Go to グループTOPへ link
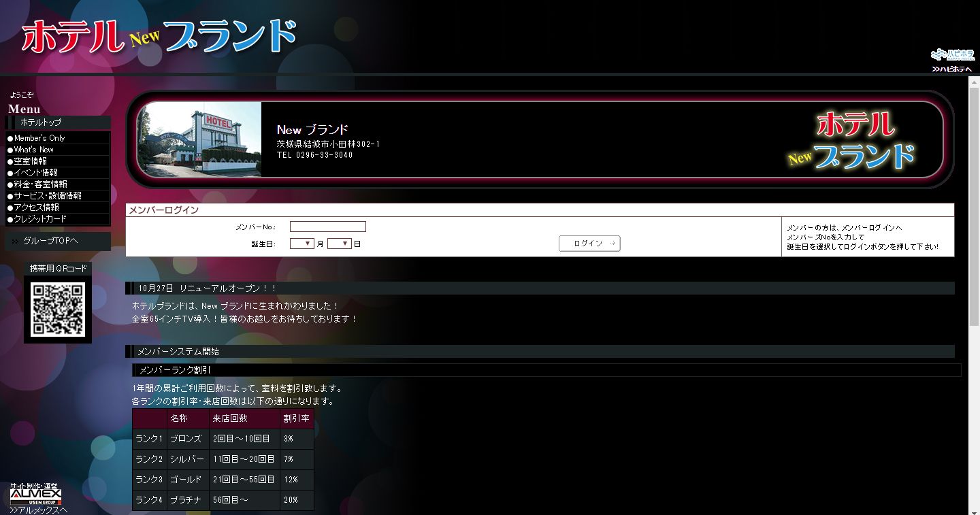Image resolution: width=980 pixels, height=515 pixels. click(x=58, y=242)
